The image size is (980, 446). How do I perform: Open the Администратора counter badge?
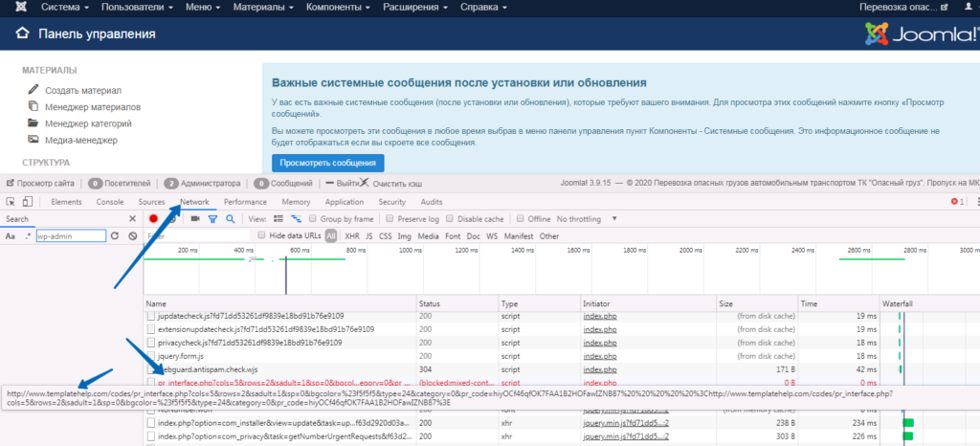point(171,184)
